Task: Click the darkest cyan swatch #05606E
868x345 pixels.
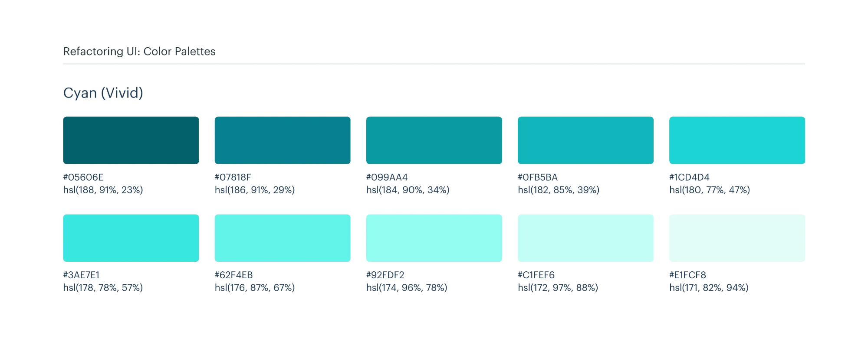Action: [131, 140]
